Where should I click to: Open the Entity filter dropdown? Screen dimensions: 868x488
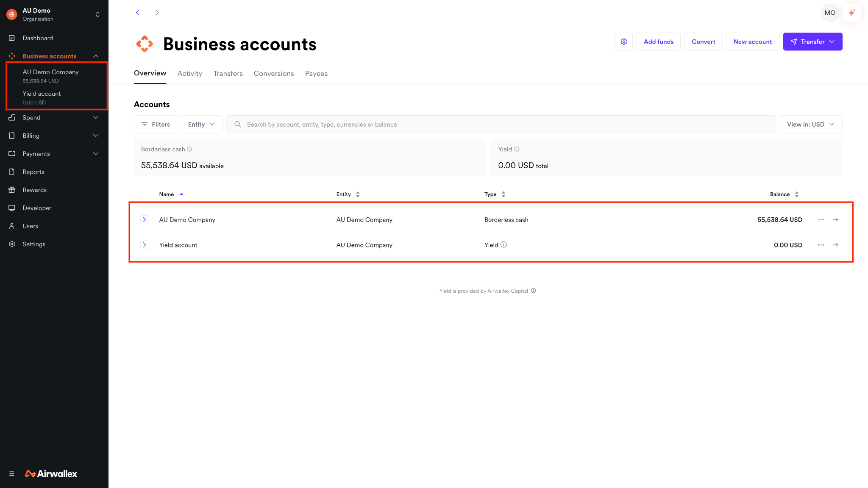coord(202,125)
